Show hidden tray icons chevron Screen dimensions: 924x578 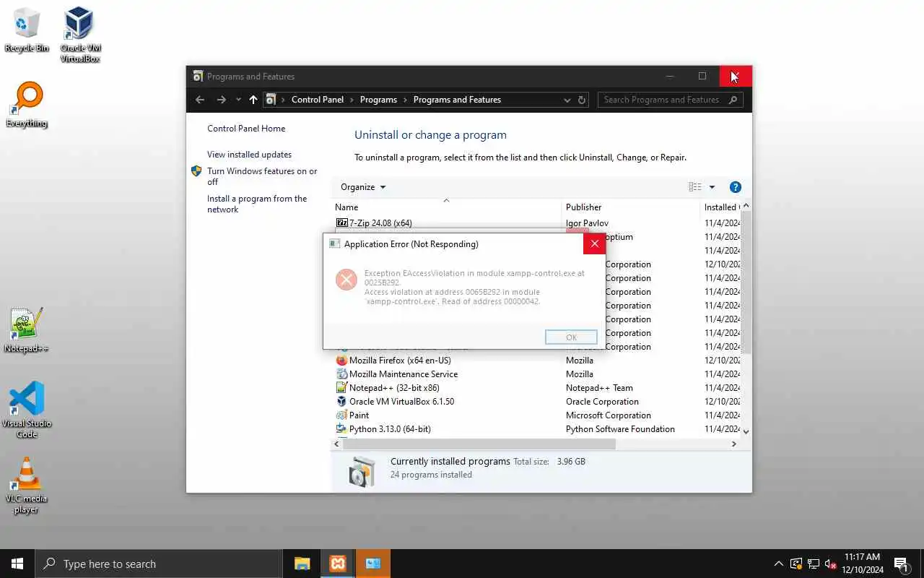(x=778, y=564)
